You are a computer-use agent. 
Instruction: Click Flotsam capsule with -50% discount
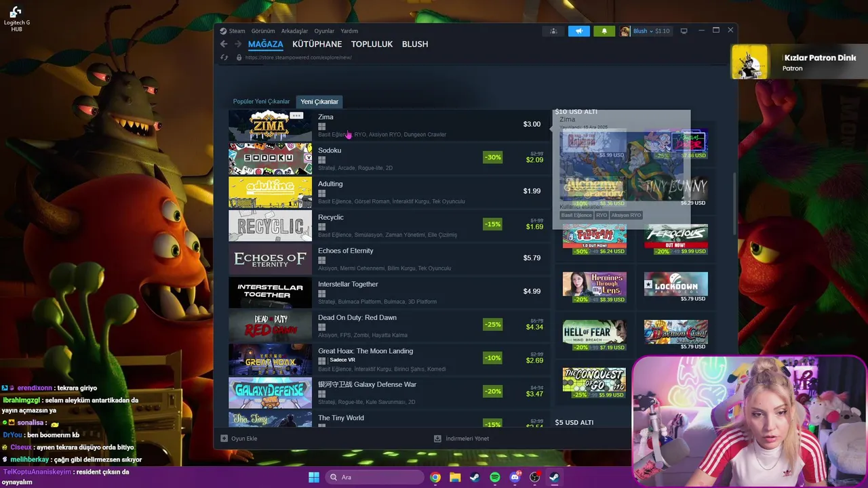[x=594, y=239]
